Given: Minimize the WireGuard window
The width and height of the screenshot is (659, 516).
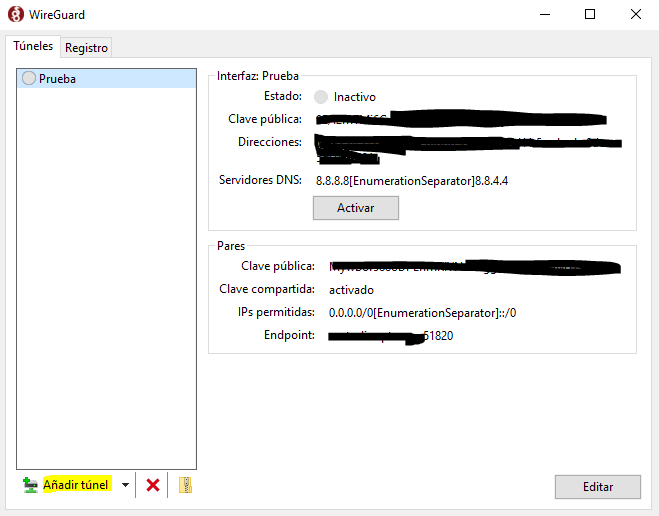Looking at the screenshot, I should 544,14.
